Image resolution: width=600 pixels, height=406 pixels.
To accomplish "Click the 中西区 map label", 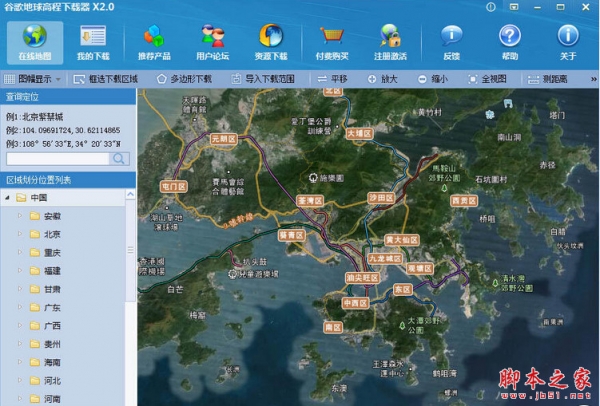I will [355, 303].
